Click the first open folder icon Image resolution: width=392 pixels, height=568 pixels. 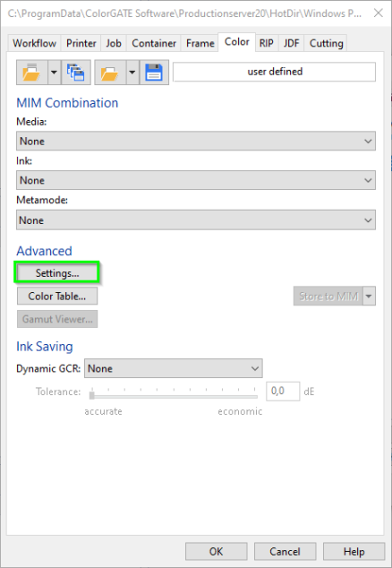[x=32, y=72]
